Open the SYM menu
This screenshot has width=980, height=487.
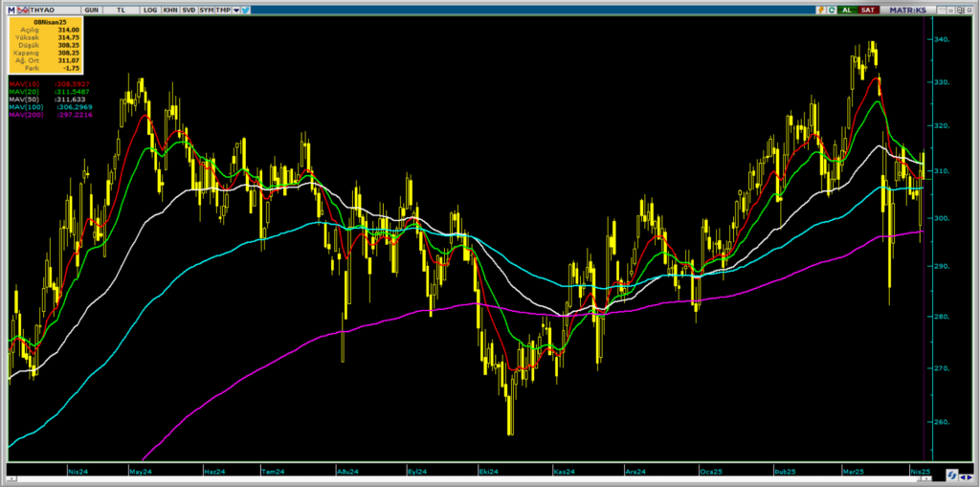click(207, 9)
